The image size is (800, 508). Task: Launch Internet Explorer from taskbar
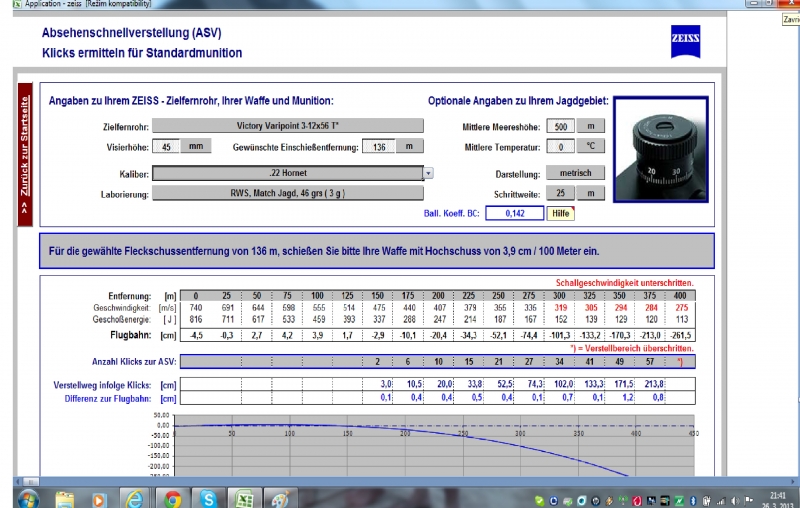click(x=134, y=499)
